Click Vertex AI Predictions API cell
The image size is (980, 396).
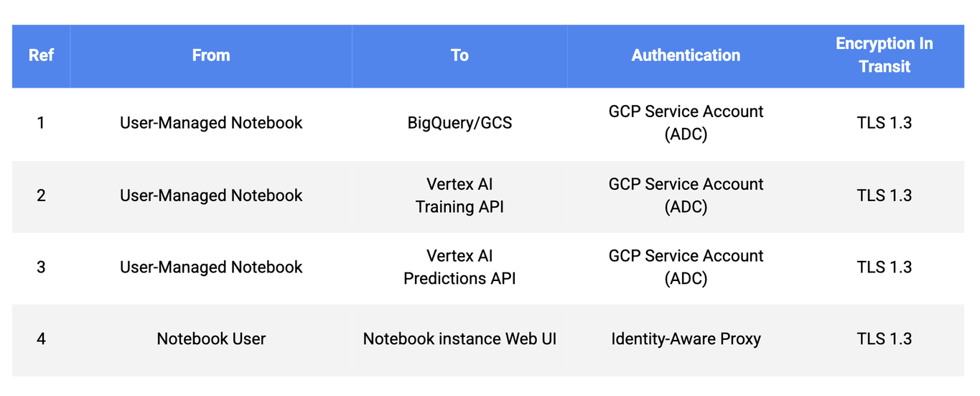coord(459,267)
